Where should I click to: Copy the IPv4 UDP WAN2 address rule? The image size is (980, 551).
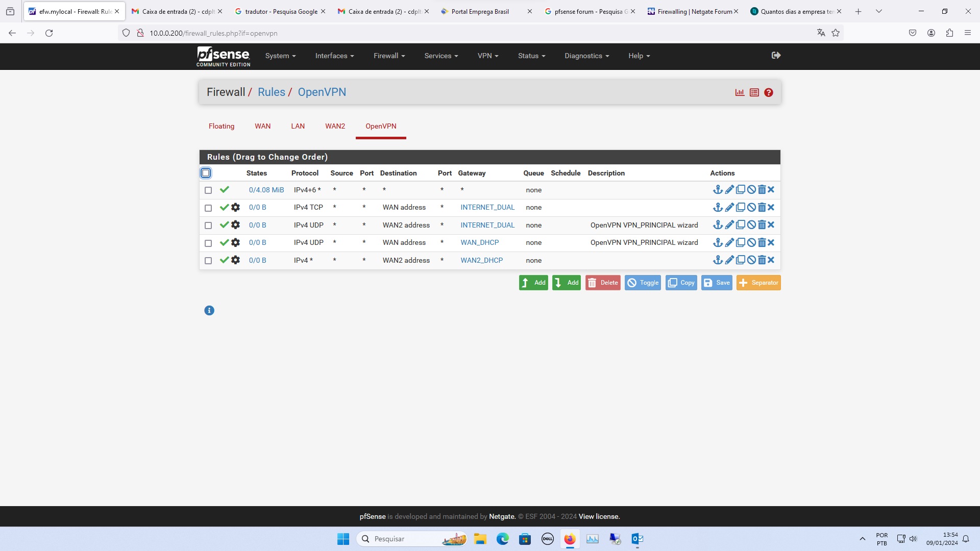coord(741,225)
